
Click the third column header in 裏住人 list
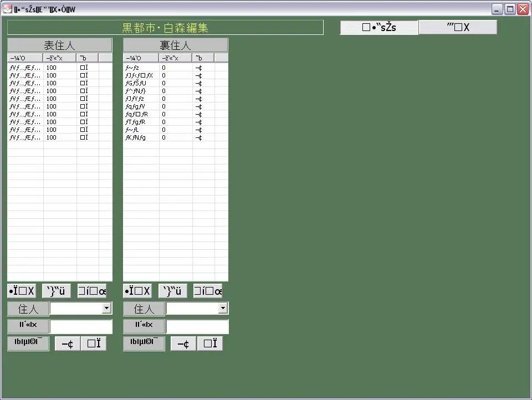(203, 58)
